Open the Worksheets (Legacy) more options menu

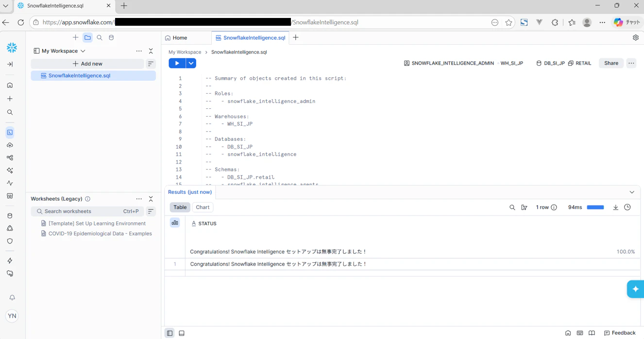coord(139,199)
